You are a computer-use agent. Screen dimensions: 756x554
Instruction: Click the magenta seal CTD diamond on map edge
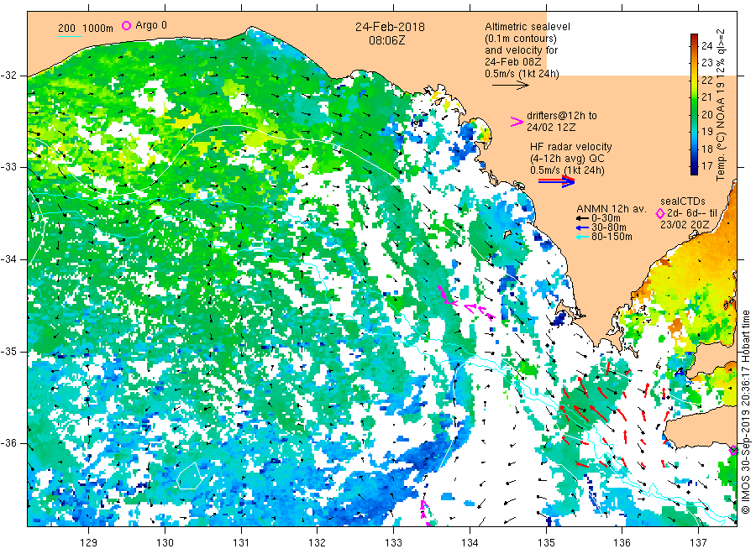(733, 451)
